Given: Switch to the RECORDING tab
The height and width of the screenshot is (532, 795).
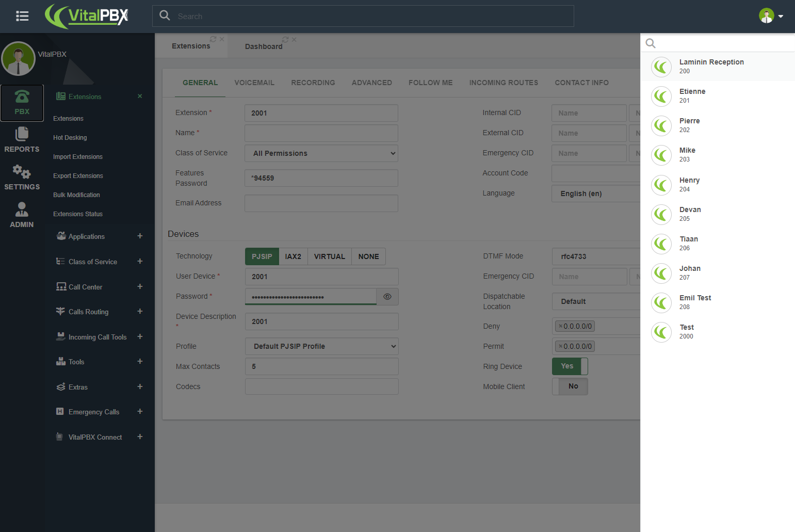Looking at the screenshot, I should click(313, 83).
